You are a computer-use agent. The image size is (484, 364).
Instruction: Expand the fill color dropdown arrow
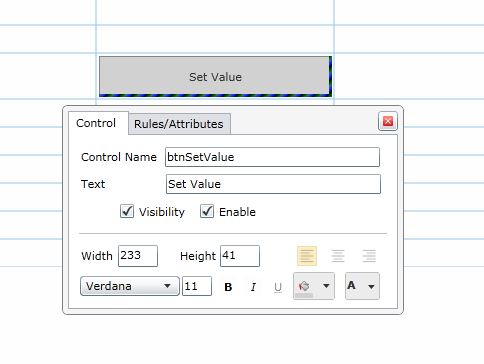[x=326, y=286]
